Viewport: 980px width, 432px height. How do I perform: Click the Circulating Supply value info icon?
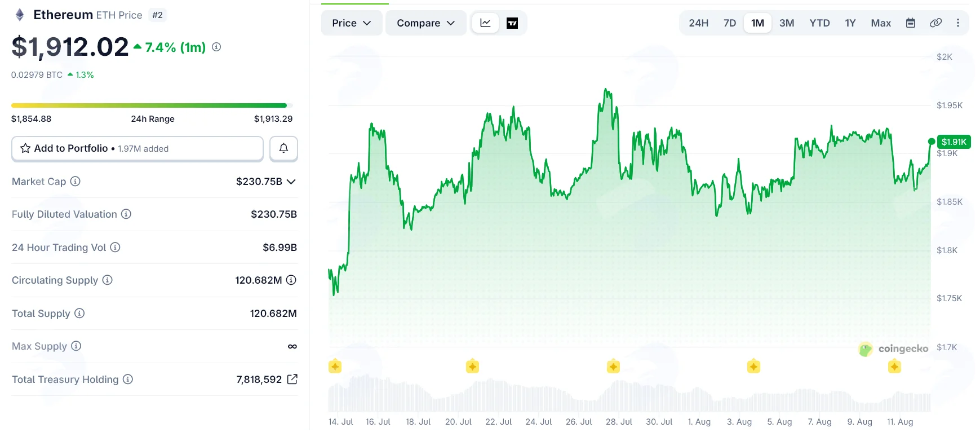[x=291, y=280]
